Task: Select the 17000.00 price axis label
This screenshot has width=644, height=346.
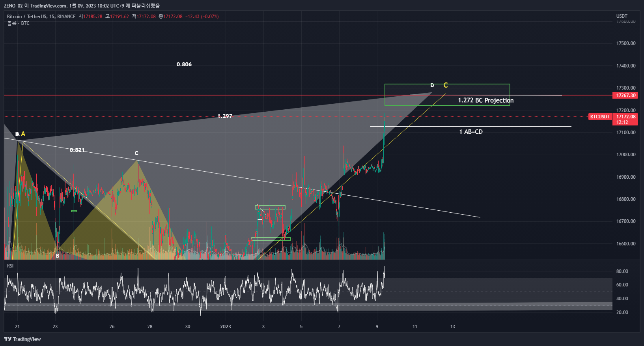Action: pyautogui.click(x=626, y=155)
